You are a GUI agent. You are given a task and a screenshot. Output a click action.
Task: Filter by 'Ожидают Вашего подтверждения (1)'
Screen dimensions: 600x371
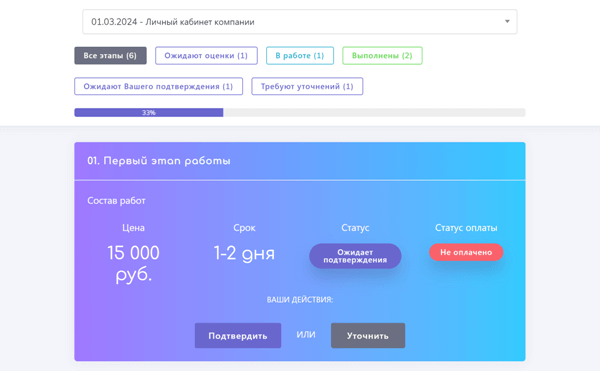[158, 86]
